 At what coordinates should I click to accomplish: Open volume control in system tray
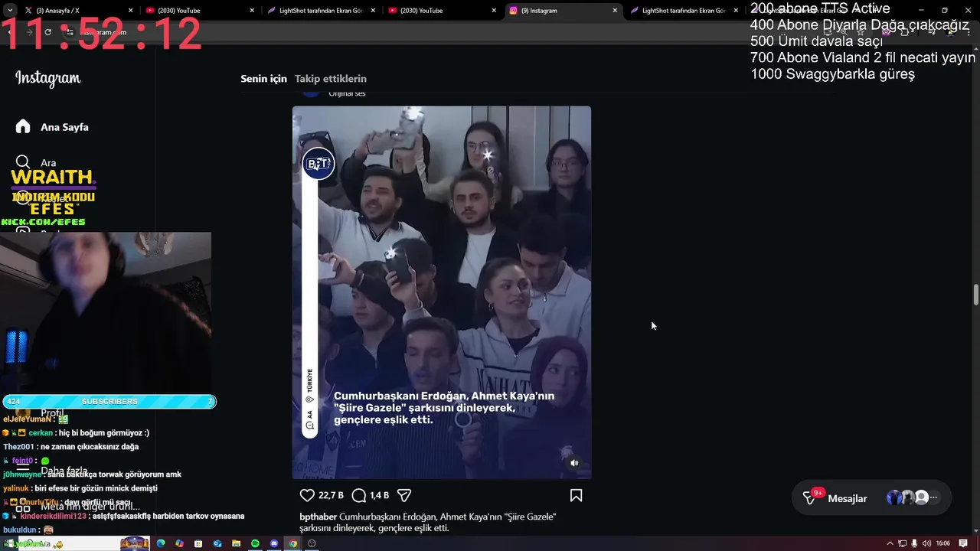(927, 543)
